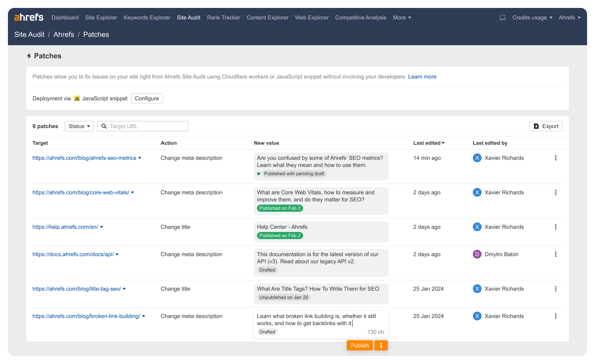
Task: Click the ahrefs logo in the top bar
Action: tap(28, 17)
